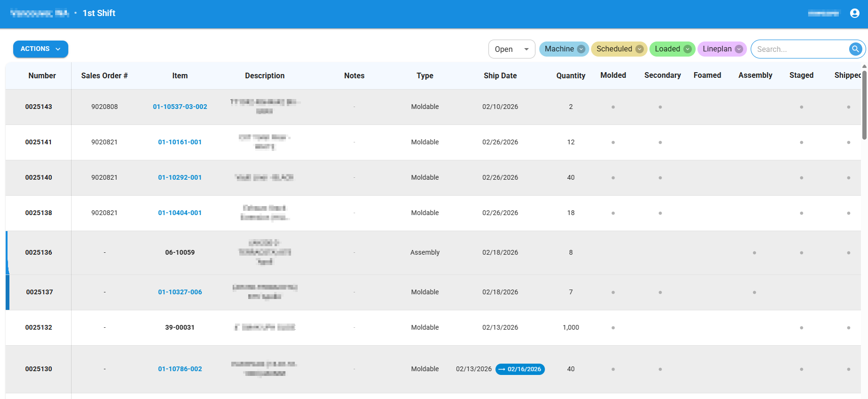Expand the Open status dropdown
Image resolution: width=868 pixels, height=399 pixels.
point(511,49)
